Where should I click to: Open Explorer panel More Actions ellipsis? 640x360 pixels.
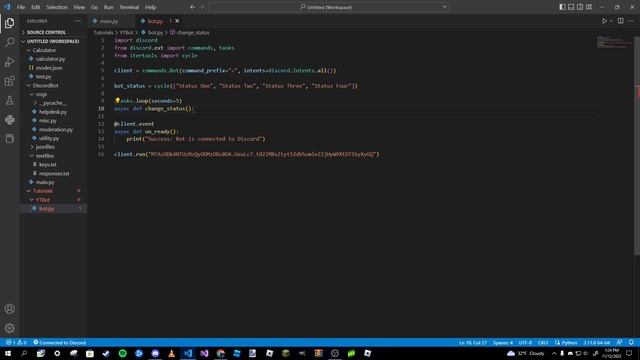pyautogui.click(x=78, y=21)
